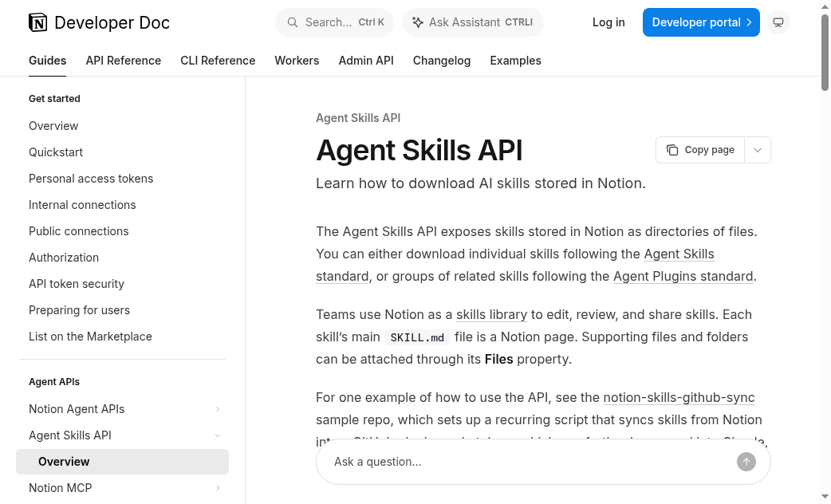This screenshot has width=831, height=504.
Task: Open the skills library link
Action: (492, 314)
